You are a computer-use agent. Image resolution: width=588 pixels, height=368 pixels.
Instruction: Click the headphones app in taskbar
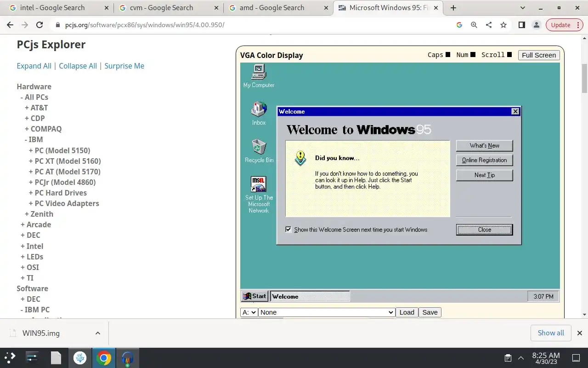[x=128, y=358]
